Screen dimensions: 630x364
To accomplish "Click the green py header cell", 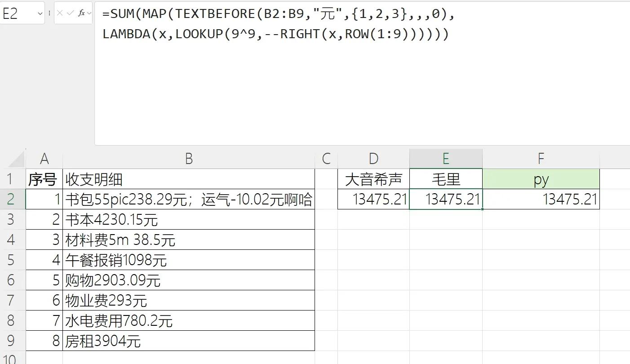I will pyautogui.click(x=541, y=179).
